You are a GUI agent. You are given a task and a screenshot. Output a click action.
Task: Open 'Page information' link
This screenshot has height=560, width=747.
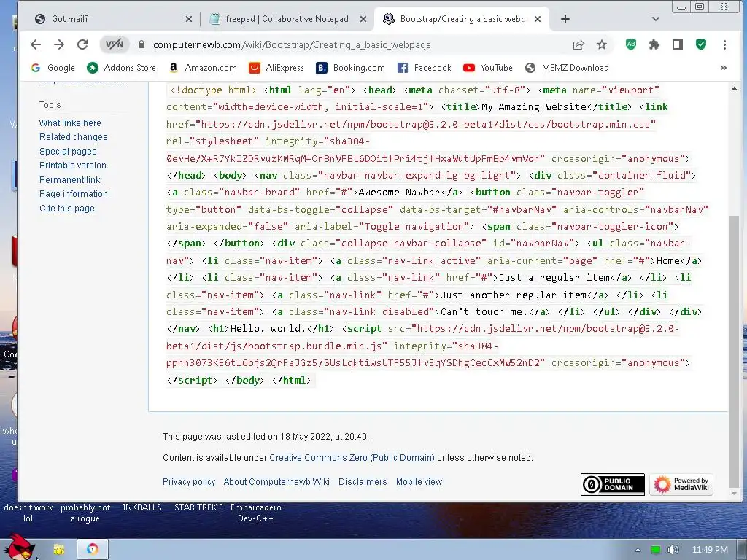(x=74, y=194)
